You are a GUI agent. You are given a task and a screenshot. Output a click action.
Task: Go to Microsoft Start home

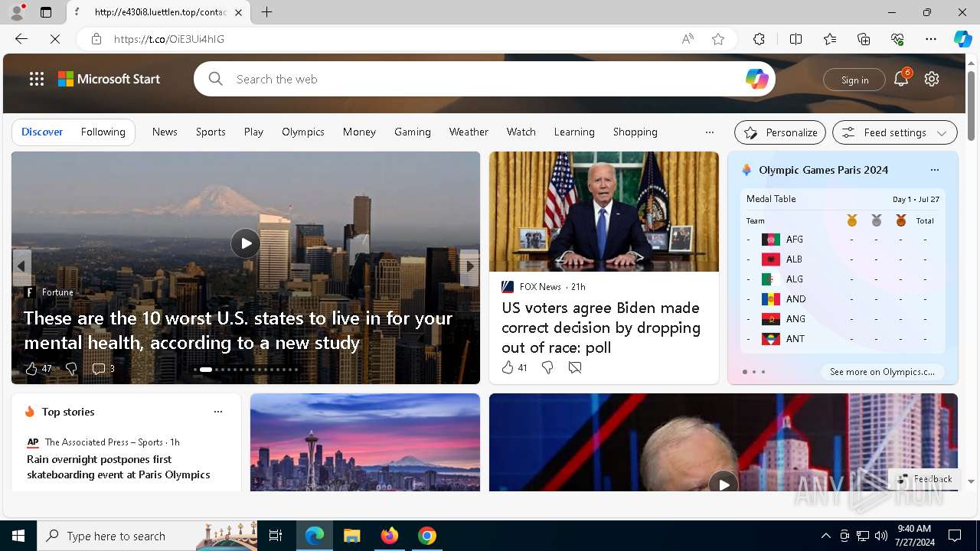click(109, 79)
